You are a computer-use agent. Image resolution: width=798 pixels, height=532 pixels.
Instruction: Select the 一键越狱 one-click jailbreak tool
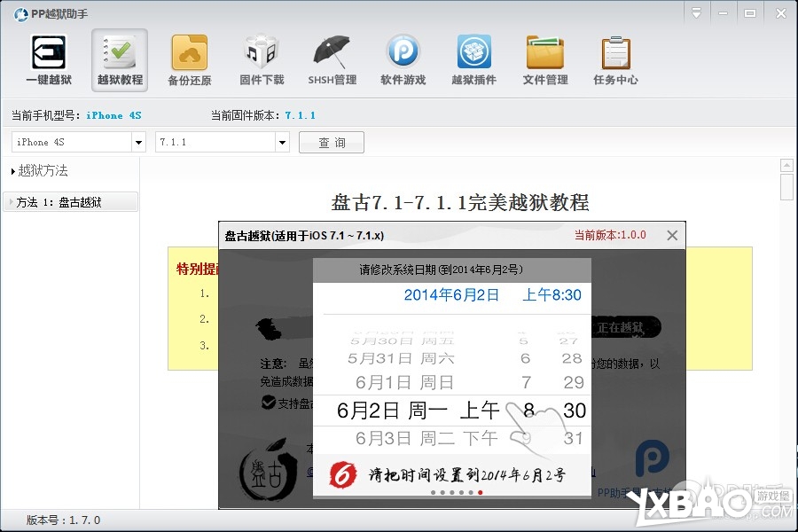[x=48, y=59]
